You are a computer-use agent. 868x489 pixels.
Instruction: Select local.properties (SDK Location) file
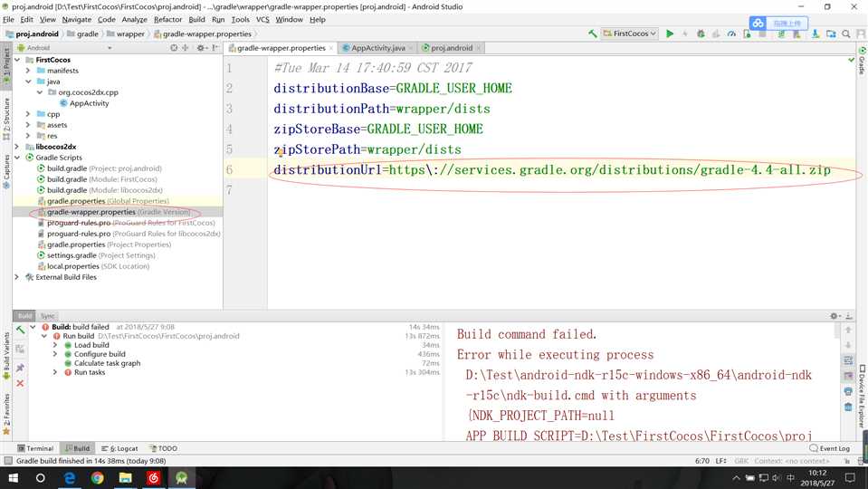point(93,266)
